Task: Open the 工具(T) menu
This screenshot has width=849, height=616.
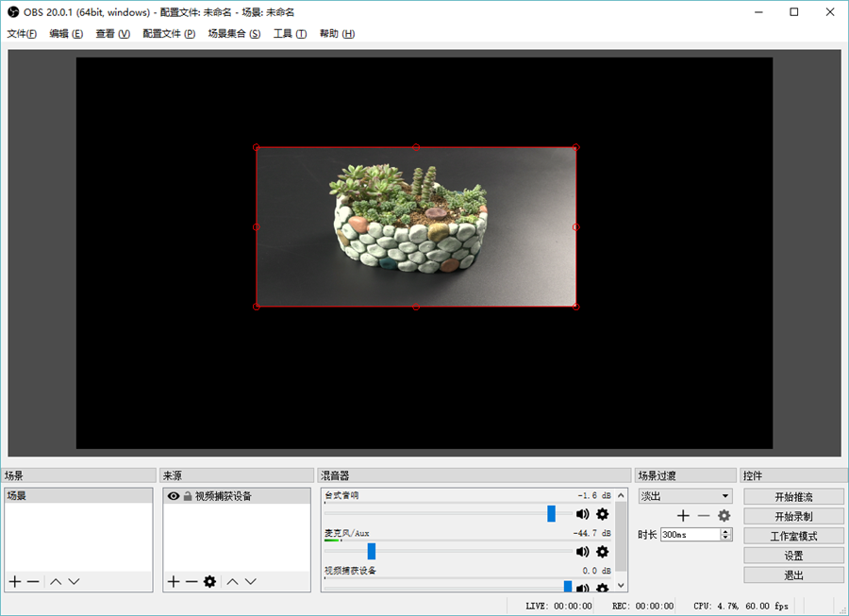Action: (x=290, y=34)
